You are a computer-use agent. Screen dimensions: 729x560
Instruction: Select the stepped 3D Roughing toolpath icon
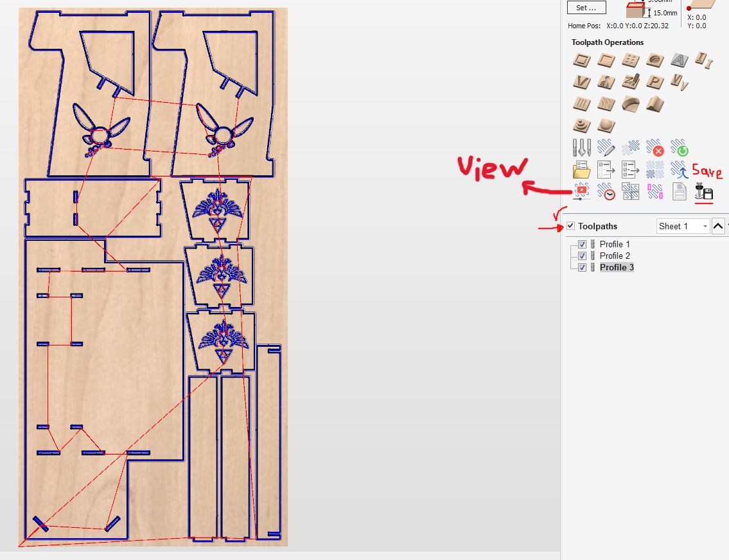click(582, 125)
